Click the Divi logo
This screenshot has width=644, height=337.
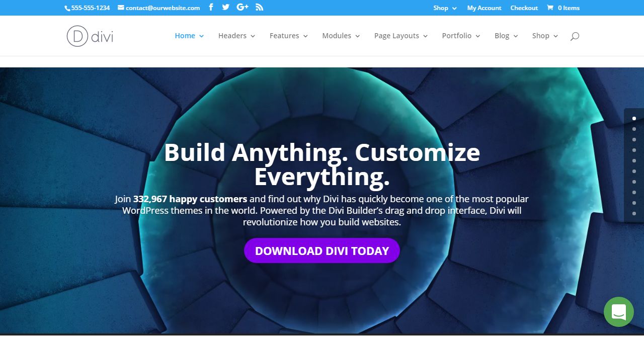90,36
